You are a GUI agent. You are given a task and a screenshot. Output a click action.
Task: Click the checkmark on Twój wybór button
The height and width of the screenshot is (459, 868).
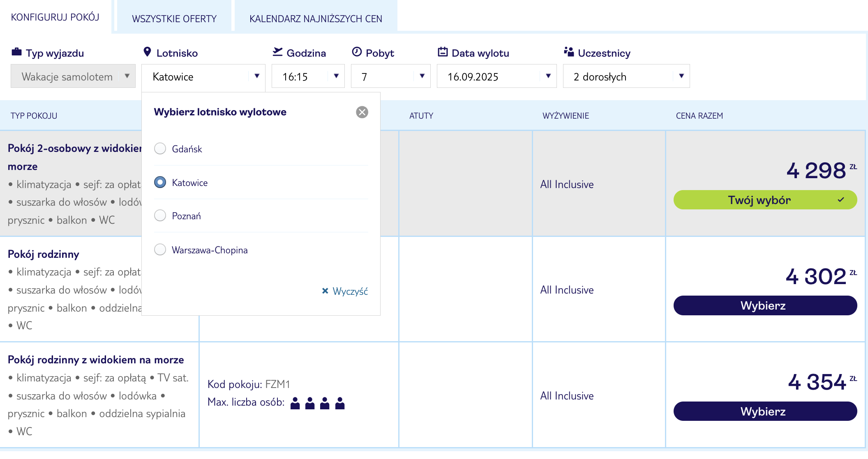(x=841, y=200)
